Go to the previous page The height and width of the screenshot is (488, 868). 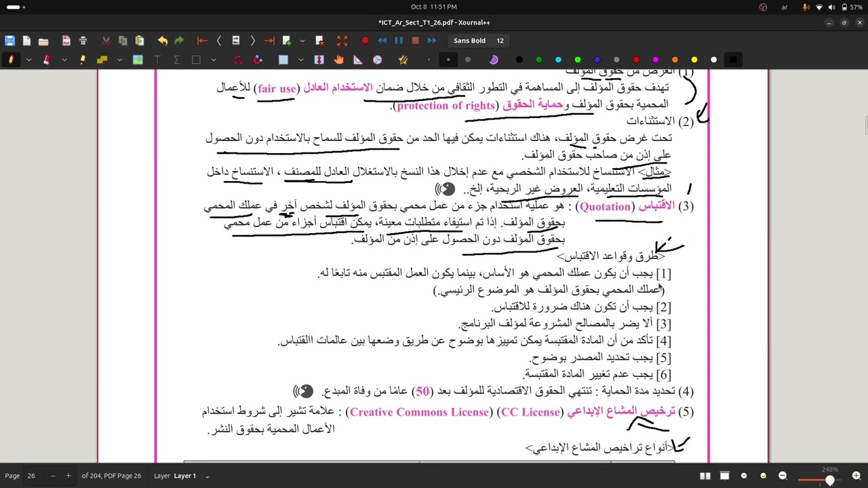pyautogui.click(x=219, y=41)
